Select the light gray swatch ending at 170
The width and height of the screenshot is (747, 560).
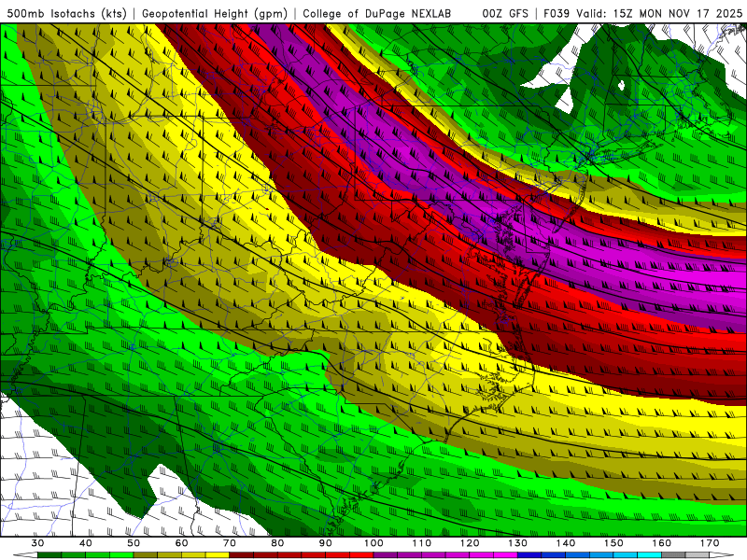pyautogui.click(x=698, y=555)
